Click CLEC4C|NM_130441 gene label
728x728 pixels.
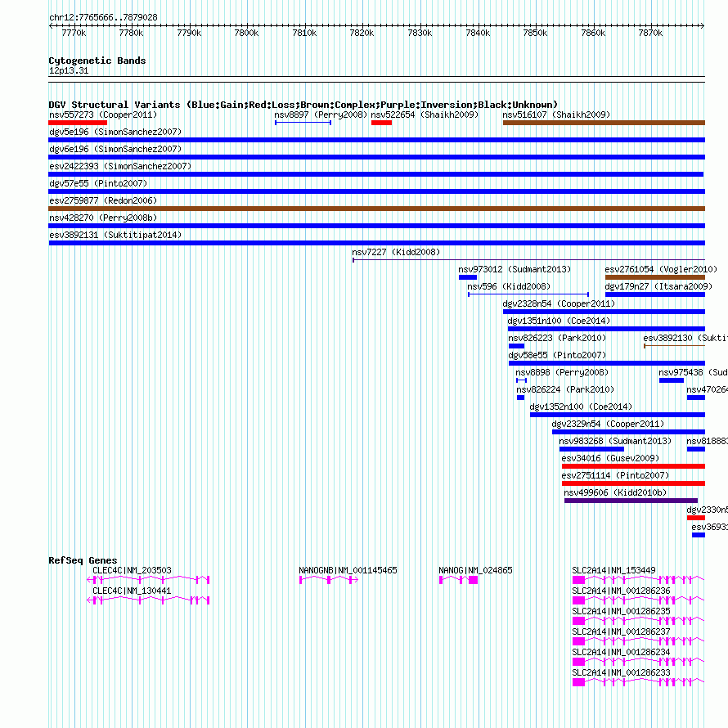(132, 591)
